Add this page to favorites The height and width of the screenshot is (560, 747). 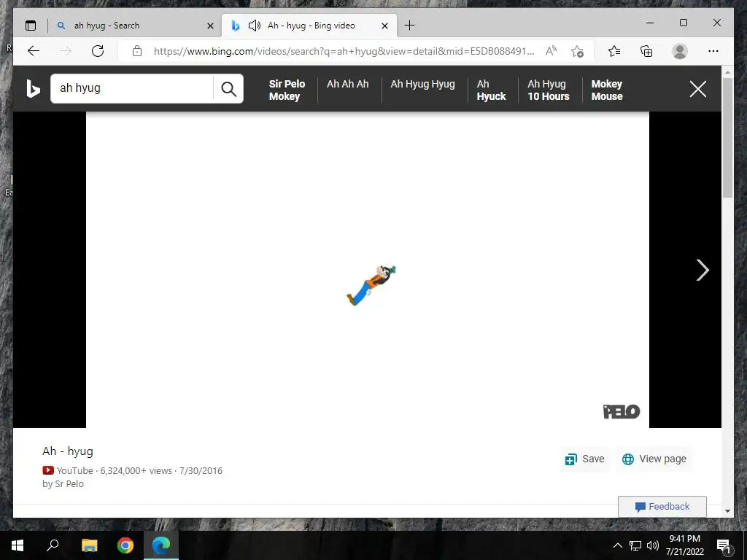[578, 51]
